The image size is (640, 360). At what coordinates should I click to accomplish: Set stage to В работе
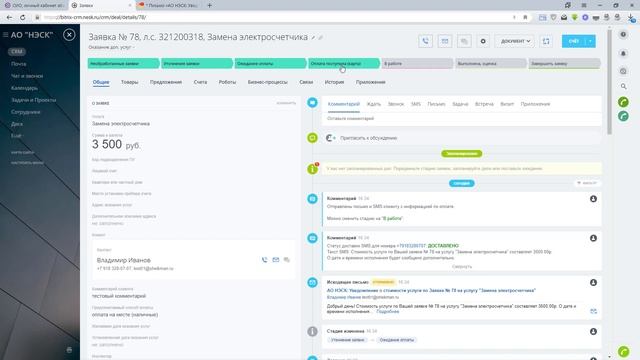point(417,63)
